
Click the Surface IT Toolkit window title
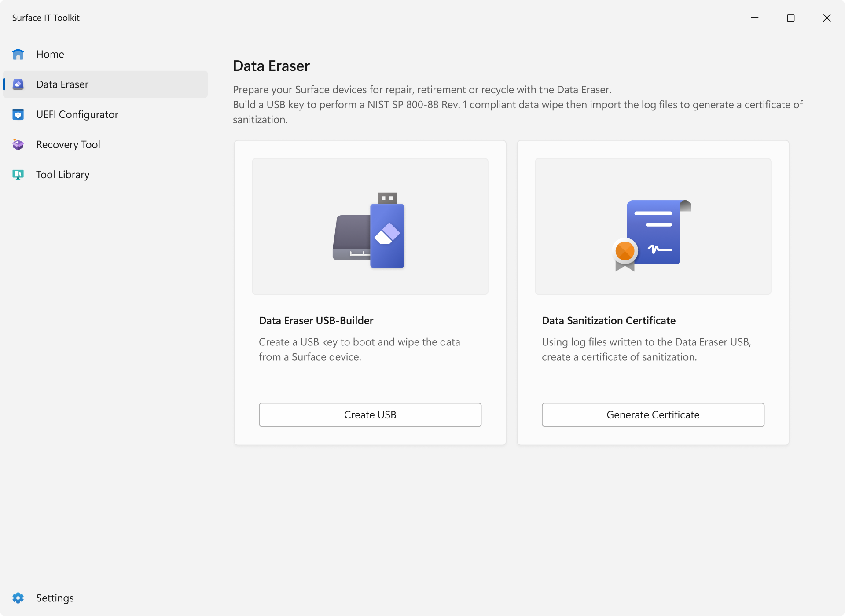pyautogui.click(x=46, y=18)
